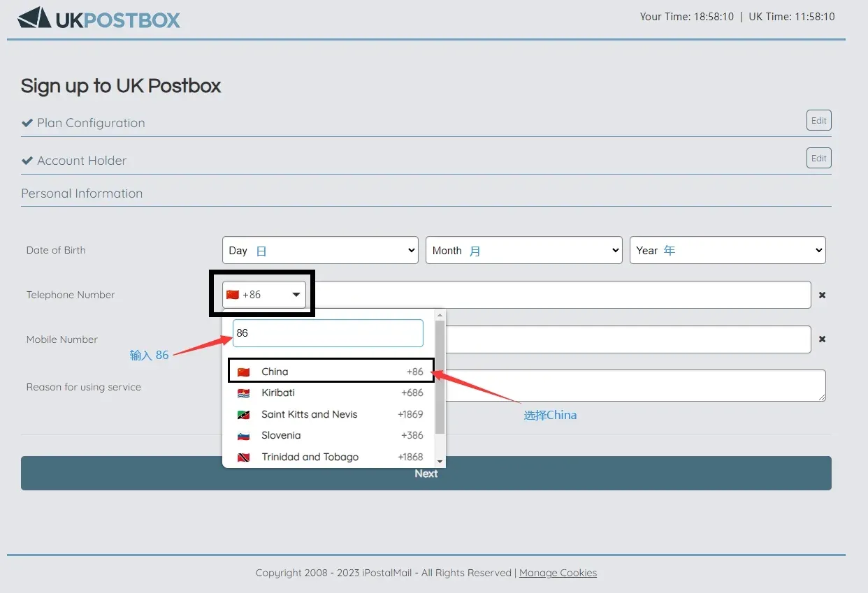Select Slovenia +386 from the list
868x593 pixels.
[330, 436]
